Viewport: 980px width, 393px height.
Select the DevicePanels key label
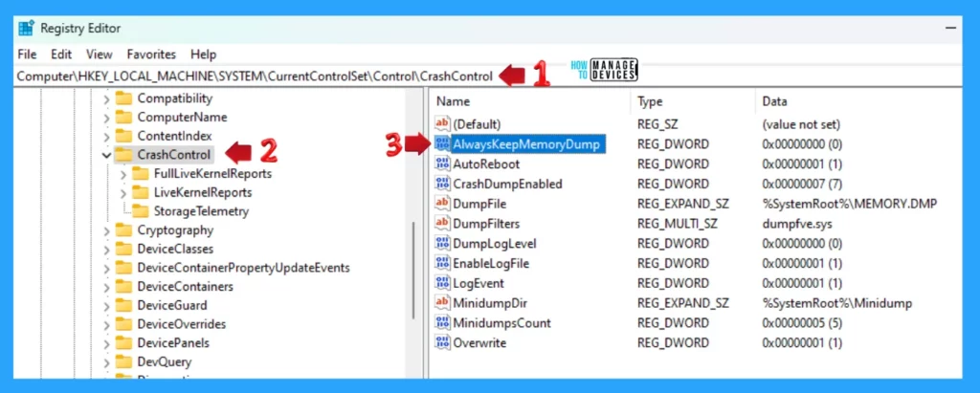coord(173,342)
